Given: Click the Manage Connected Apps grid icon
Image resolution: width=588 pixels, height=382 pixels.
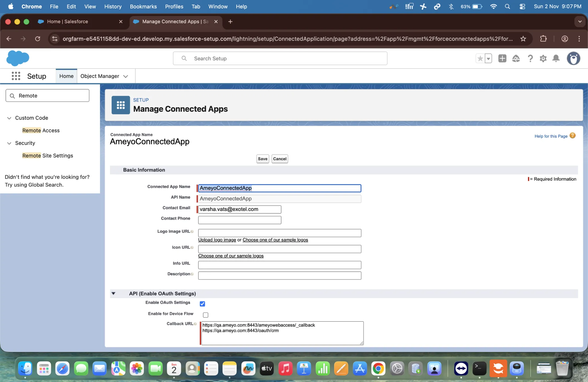Looking at the screenshot, I should [121, 105].
